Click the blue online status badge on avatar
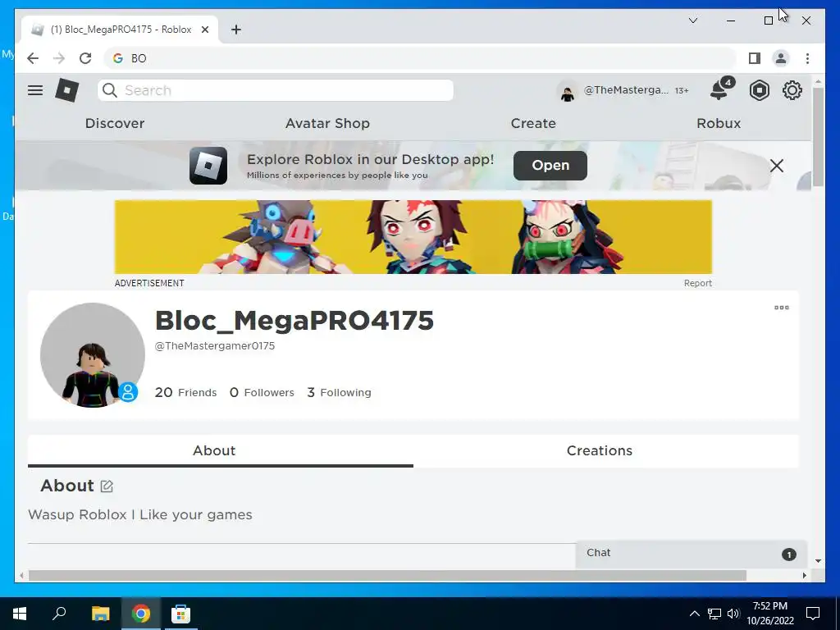Image resolution: width=840 pixels, height=630 pixels. point(127,391)
